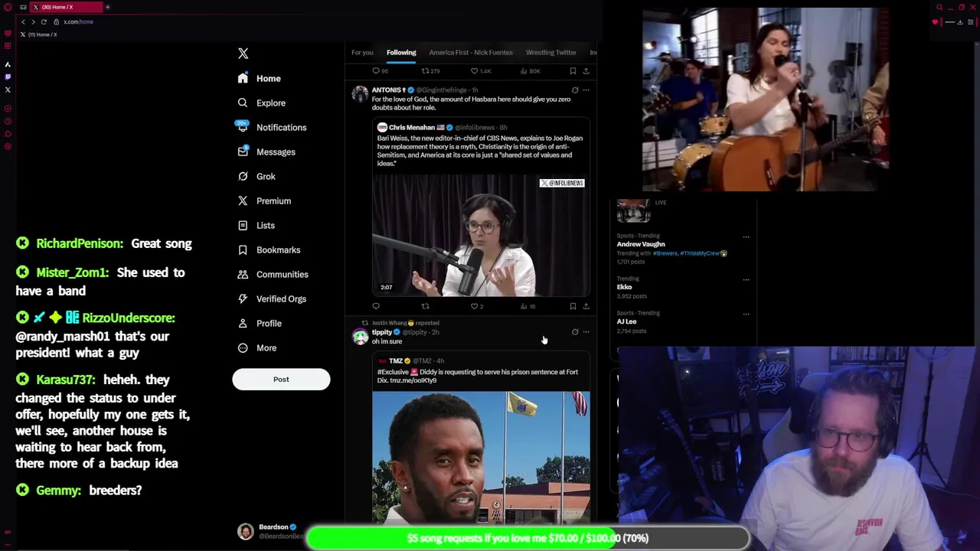Click the Grok icon on ANTONIS post
Screen dimensions: 980x551
[575, 90]
